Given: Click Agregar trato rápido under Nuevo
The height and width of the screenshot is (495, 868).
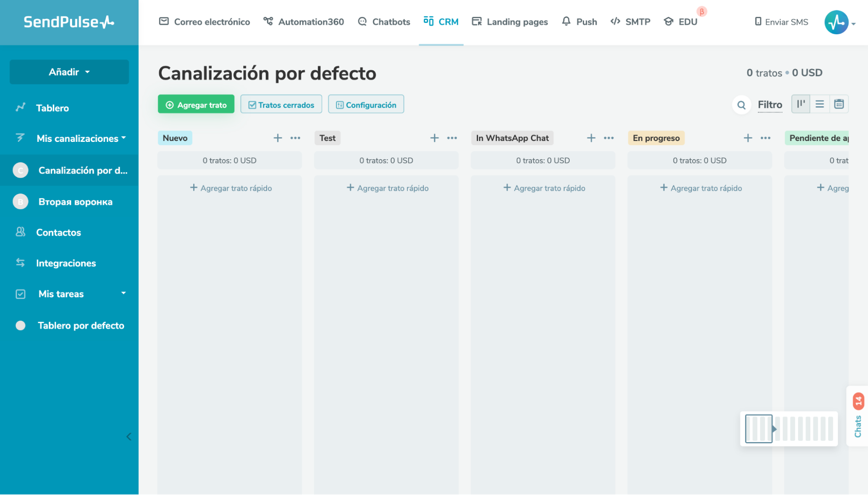Looking at the screenshot, I should (231, 188).
